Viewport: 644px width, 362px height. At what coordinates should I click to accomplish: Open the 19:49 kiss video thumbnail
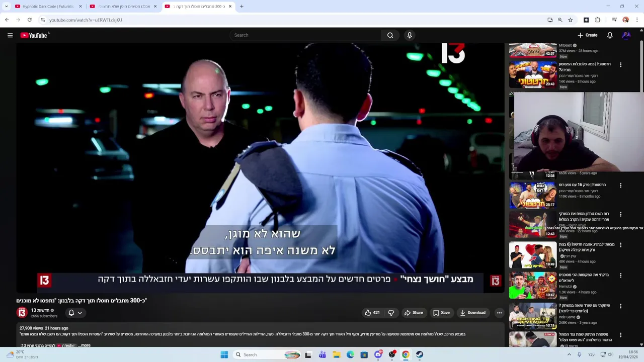(533, 255)
